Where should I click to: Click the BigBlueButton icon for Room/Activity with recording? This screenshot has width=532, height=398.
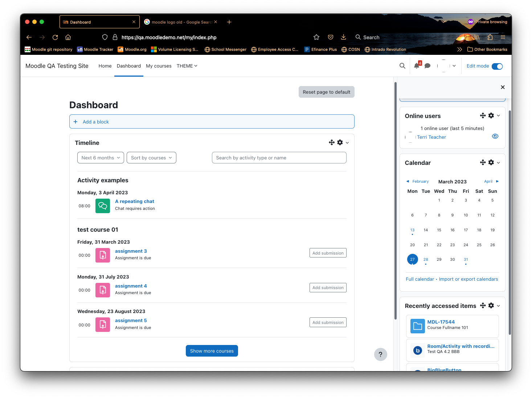pos(418,350)
